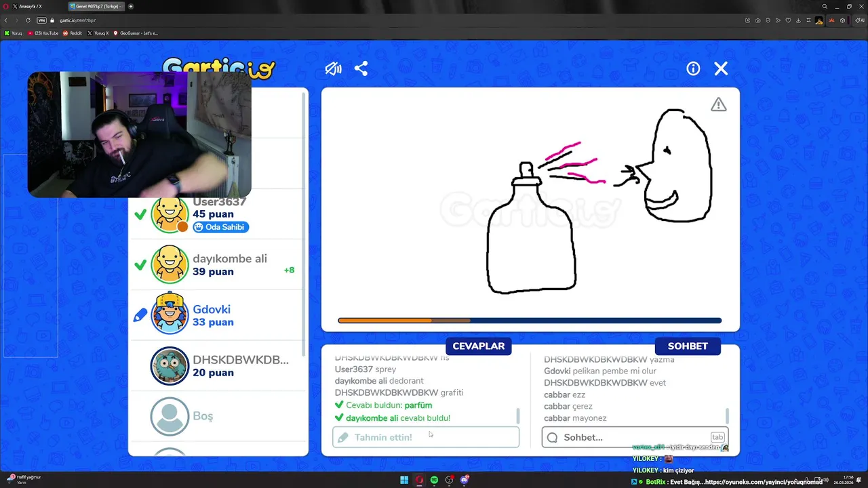Click the 'User3637 sprey' answer line

click(366, 369)
